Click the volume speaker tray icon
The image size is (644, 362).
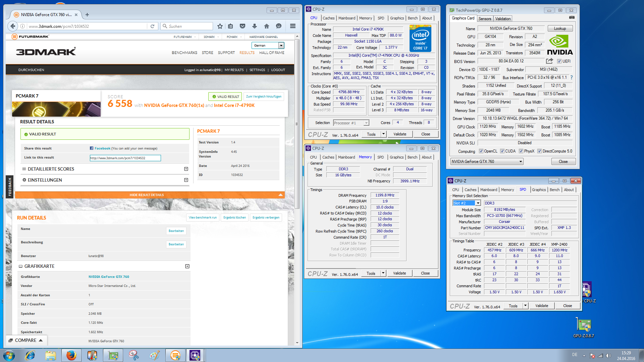608,356
